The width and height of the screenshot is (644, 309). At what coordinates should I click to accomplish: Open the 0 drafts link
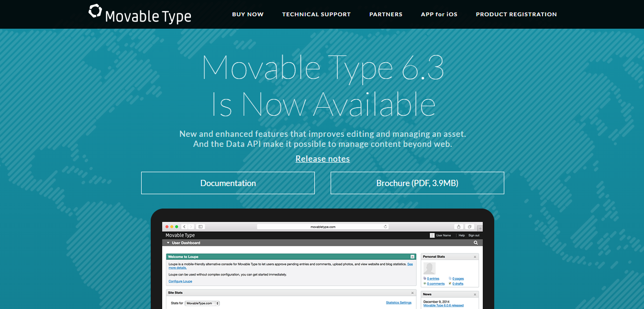click(x=458, y=284)
